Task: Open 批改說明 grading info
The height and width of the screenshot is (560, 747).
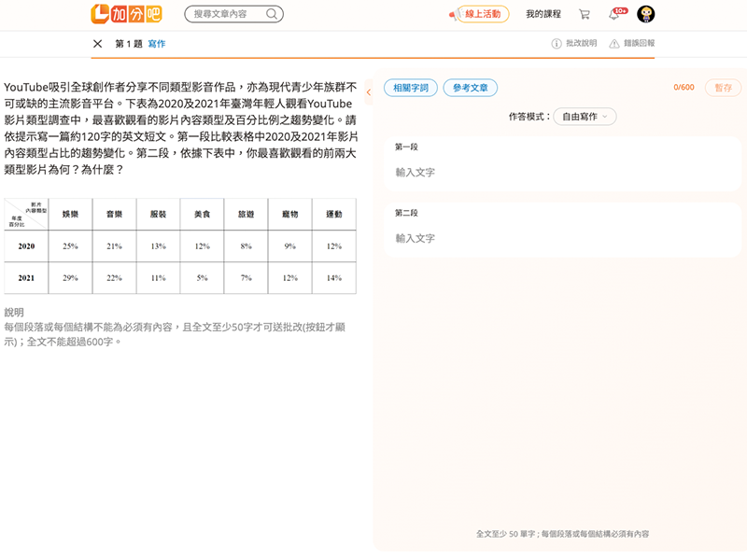Action: 574,44
